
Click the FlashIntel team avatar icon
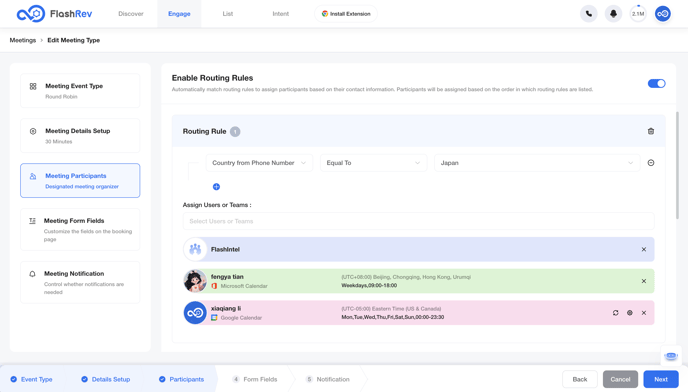[195, 249]
